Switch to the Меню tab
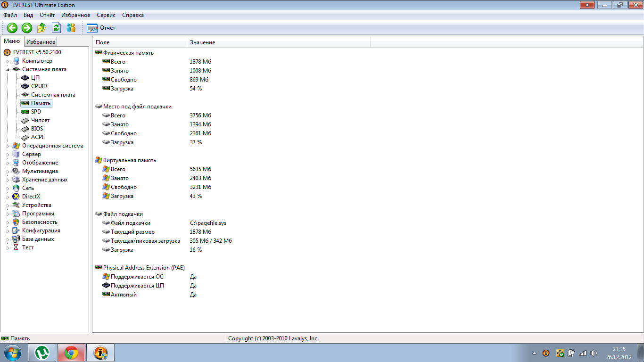Viewport: 644px width, 362px height. pos(12,41)
